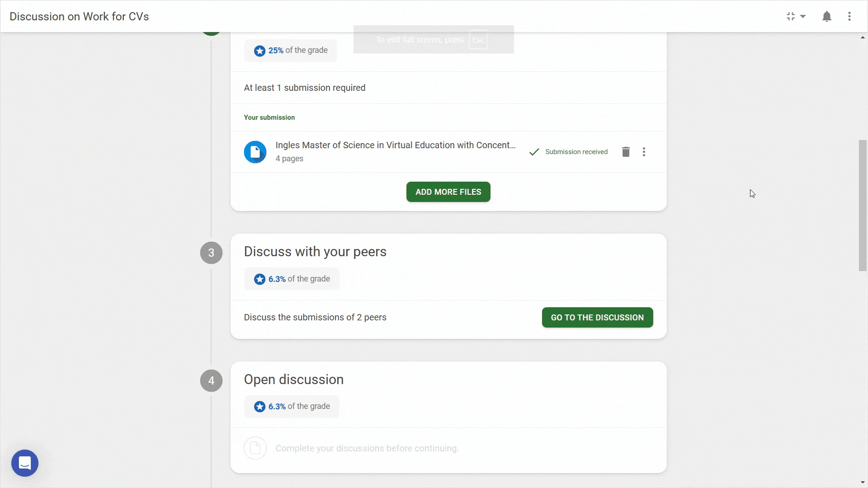The height and width of the screenshot is (488, 868).
Task: Click the scrollbar up arrow
Action: pyautogui.click(x=863, y=38)
